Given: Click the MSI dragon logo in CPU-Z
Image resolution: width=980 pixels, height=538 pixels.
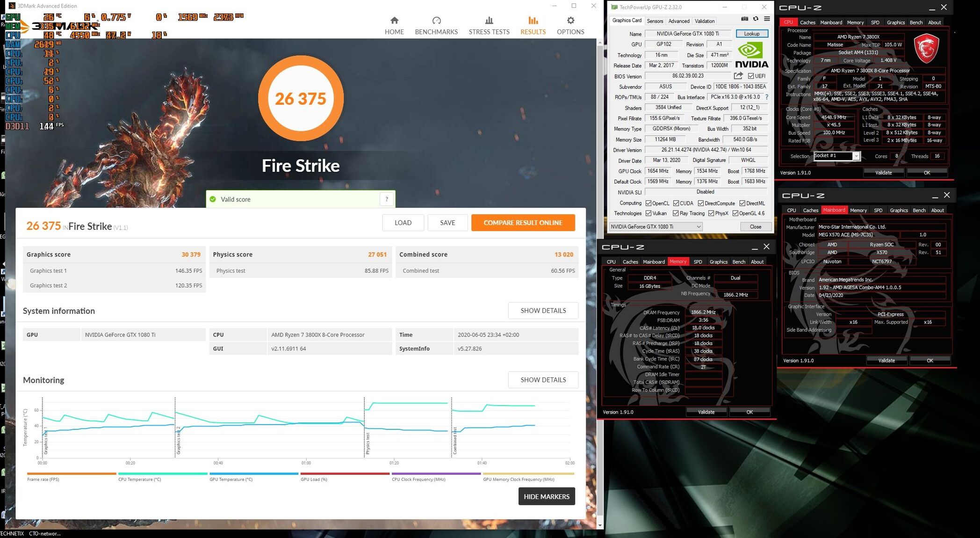Looking at the screenshot, I should (x=926, y=48).
